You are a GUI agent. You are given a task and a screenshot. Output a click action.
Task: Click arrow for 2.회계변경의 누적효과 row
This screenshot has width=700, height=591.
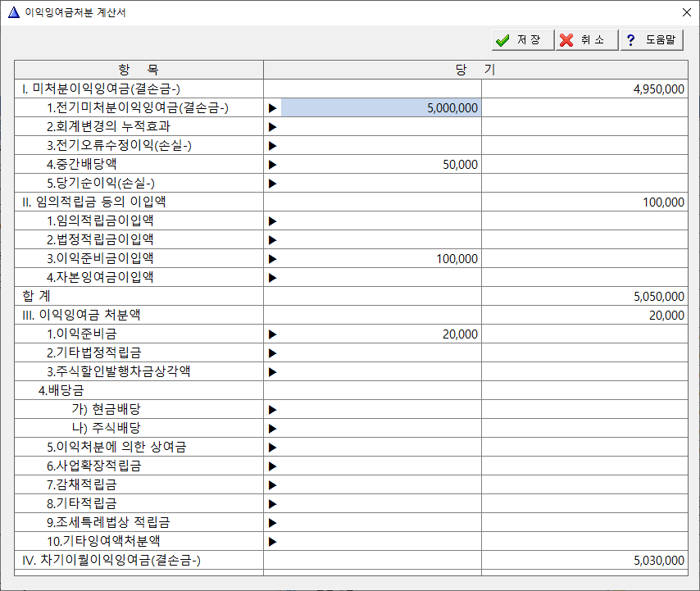(x=272, y=127)
